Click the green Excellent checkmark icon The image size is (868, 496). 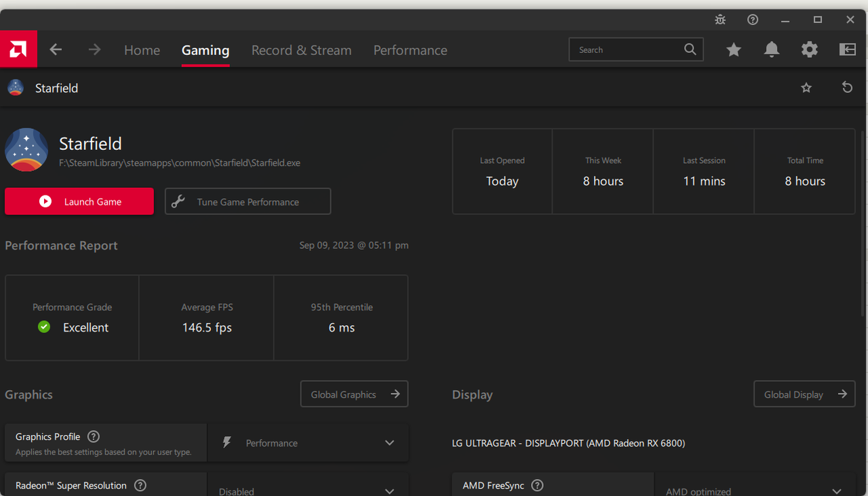44,327
